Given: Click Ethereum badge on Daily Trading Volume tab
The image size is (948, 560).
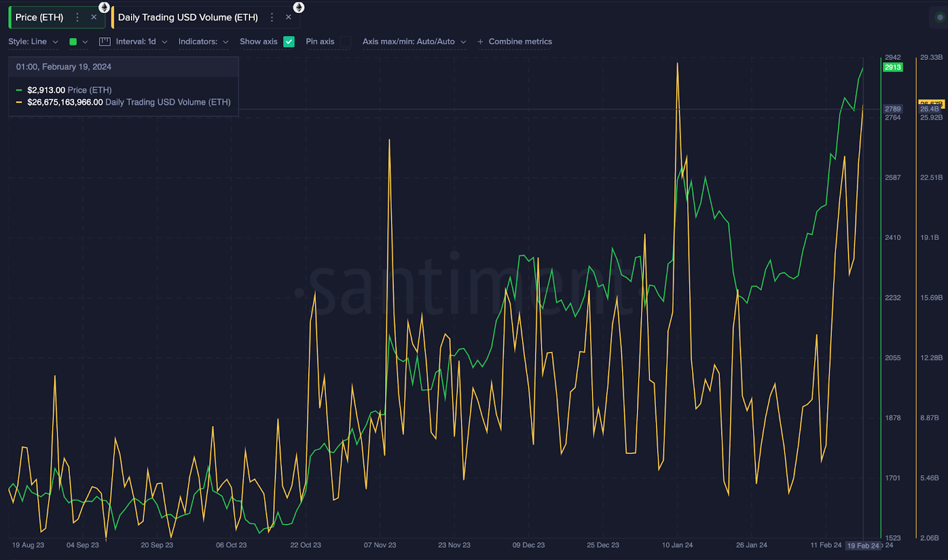Looking at the screenshot, I should pos(299,7).
